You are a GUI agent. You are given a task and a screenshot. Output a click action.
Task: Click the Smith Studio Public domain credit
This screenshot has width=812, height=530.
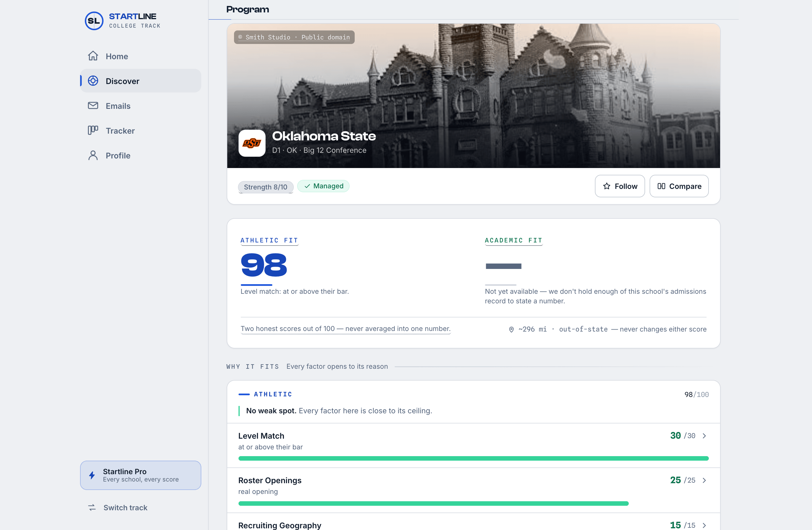[x=294, y=37]
